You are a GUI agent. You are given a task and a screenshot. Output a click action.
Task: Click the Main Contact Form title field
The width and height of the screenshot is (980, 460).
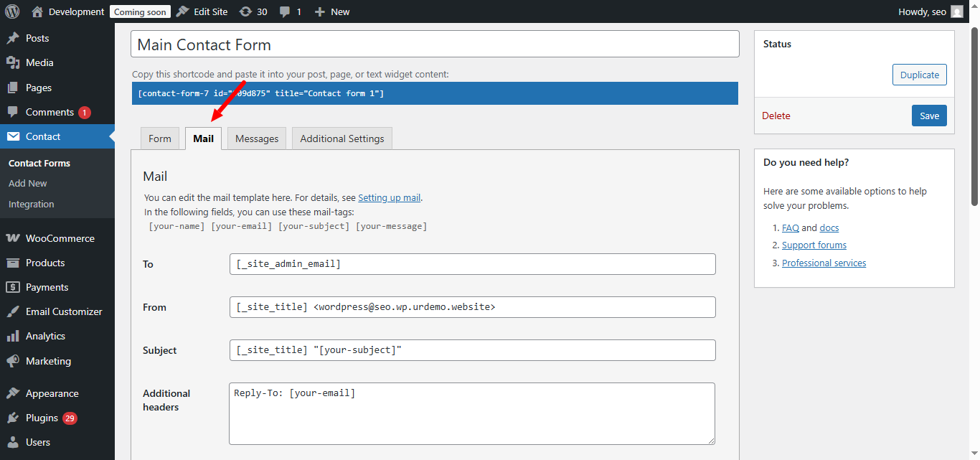click(435, 44)
